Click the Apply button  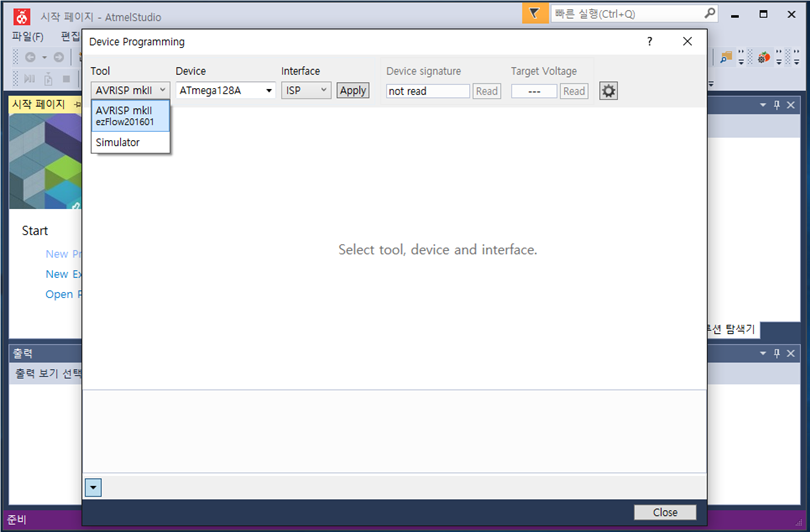[353, 90]
